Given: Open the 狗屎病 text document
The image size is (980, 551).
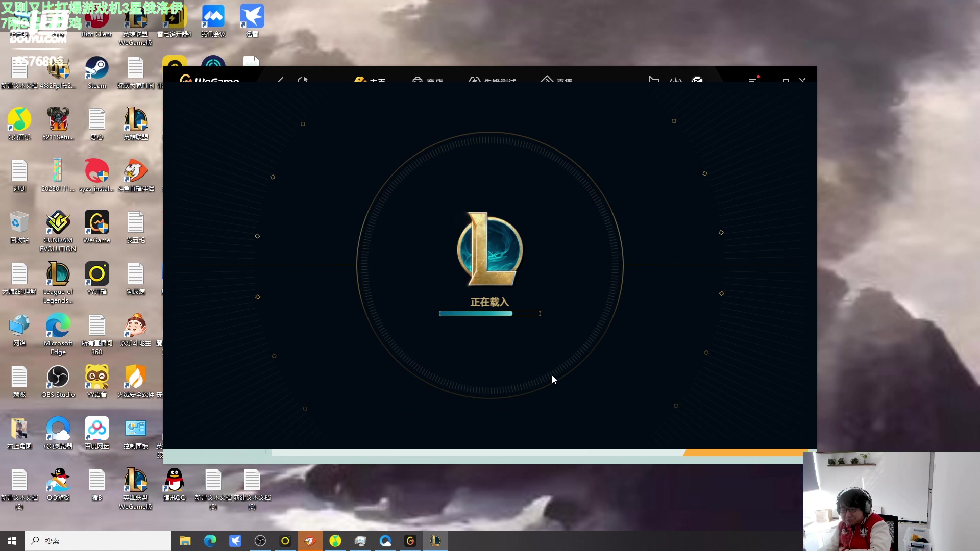Looking at the screenshot, I should pyautogui.click(x=135, y=279).
